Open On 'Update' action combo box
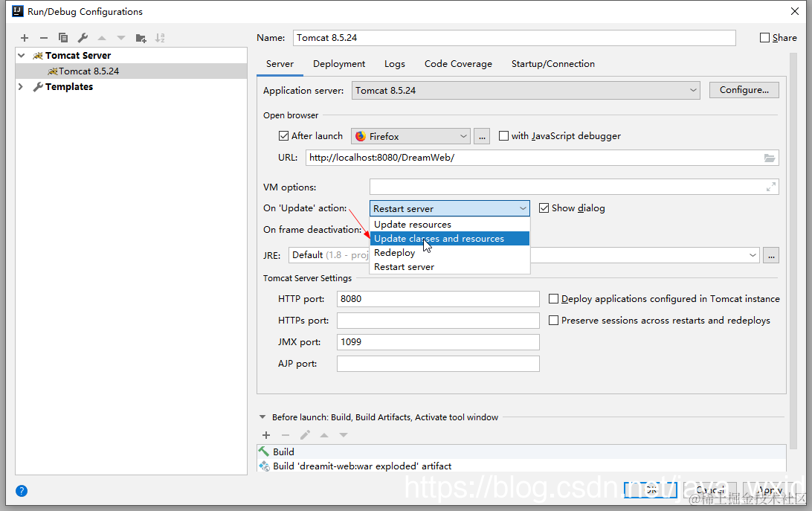The width and height of the screenshot is (812, 511). pos(449,208)
